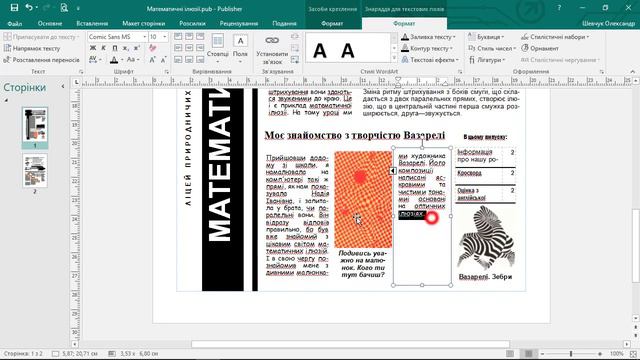This screenshot has width=640, height=360.
Task: Toggle bold (Ж) formatting
Action: [93, 48]
